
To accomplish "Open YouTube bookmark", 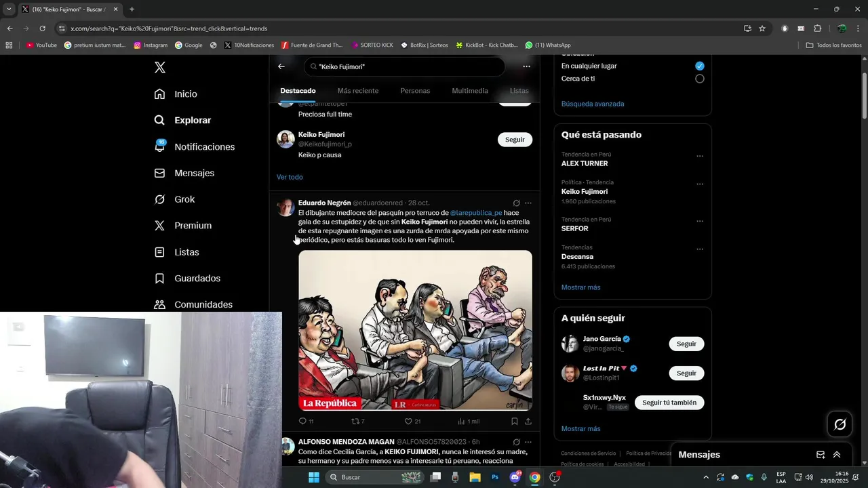I will [x=41, y=45].
